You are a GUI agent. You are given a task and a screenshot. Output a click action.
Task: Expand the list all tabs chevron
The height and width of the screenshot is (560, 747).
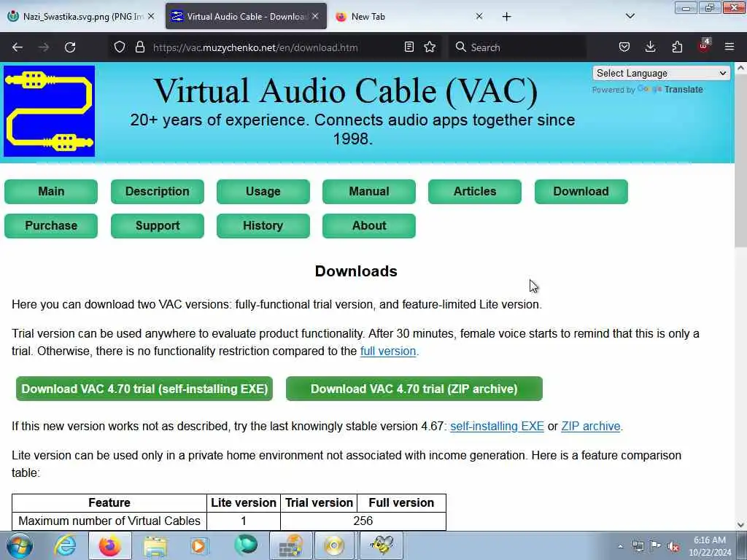tap(630, 16)
